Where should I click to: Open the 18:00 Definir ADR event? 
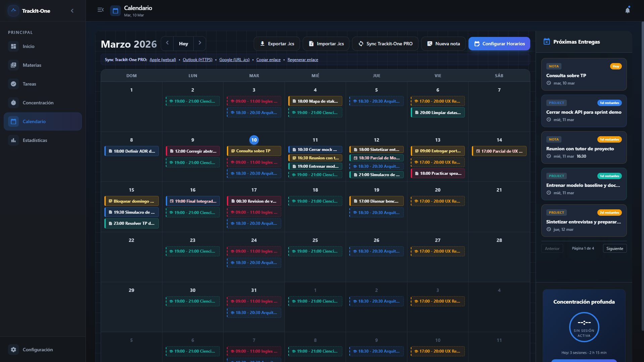click(x=132, y=151)
